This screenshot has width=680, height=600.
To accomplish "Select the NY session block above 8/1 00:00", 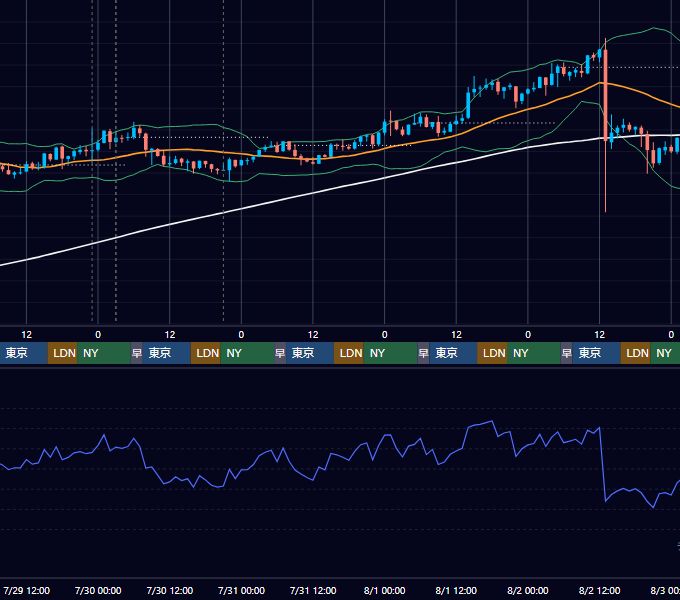I will 390,353.
